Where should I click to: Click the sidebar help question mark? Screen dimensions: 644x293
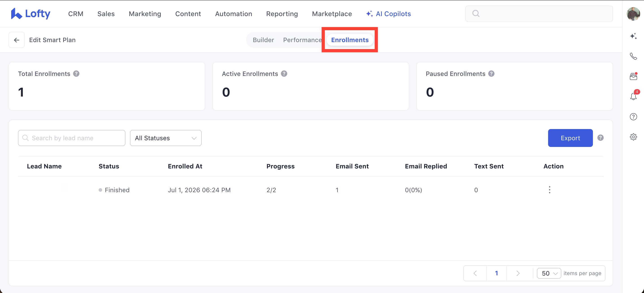(x=633, y=117)
